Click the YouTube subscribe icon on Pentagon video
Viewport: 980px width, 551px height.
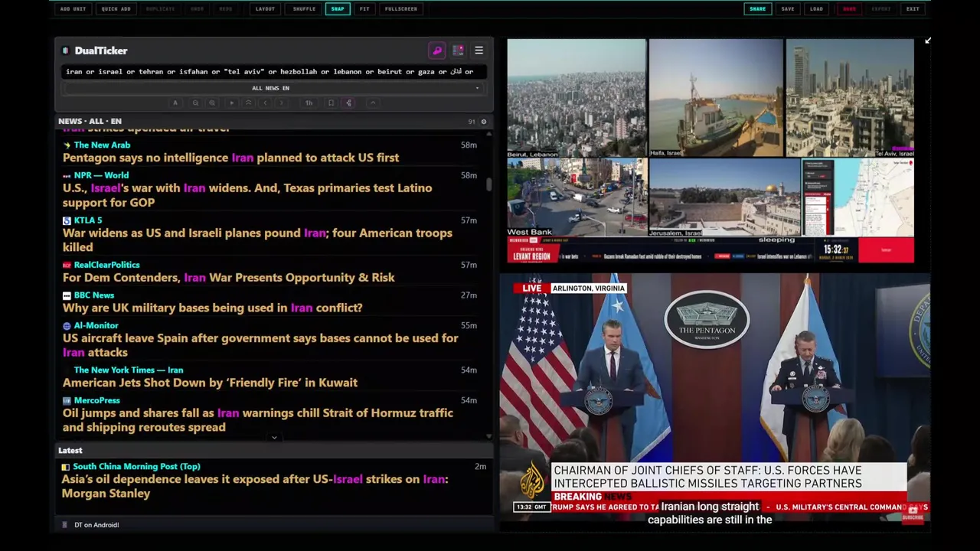point(913,512)
